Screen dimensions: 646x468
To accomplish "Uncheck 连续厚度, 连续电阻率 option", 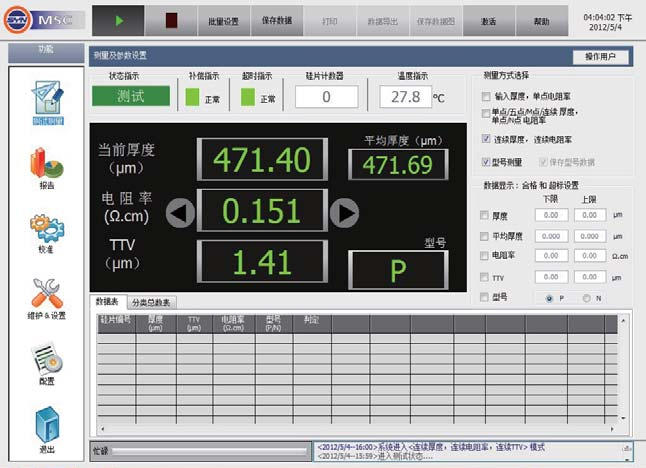I will click(486, 138).
